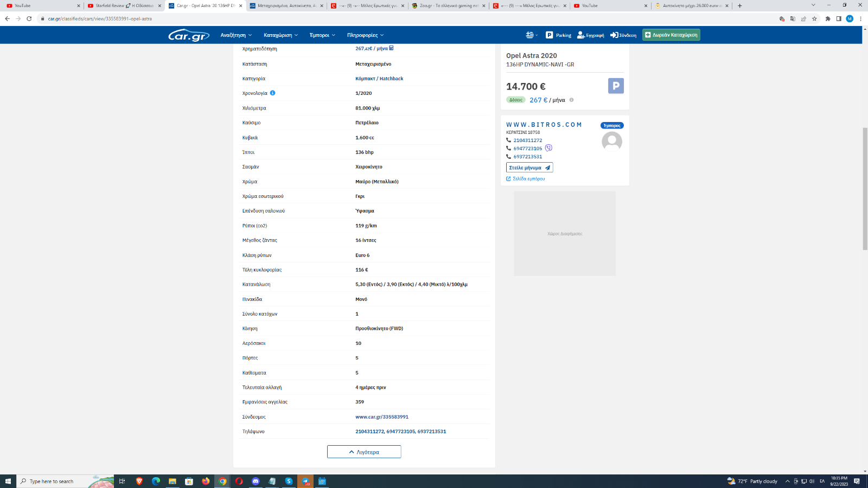Open the Καταχώριση menu
This screenshot has height=488, width=868.
coord(280,35)
